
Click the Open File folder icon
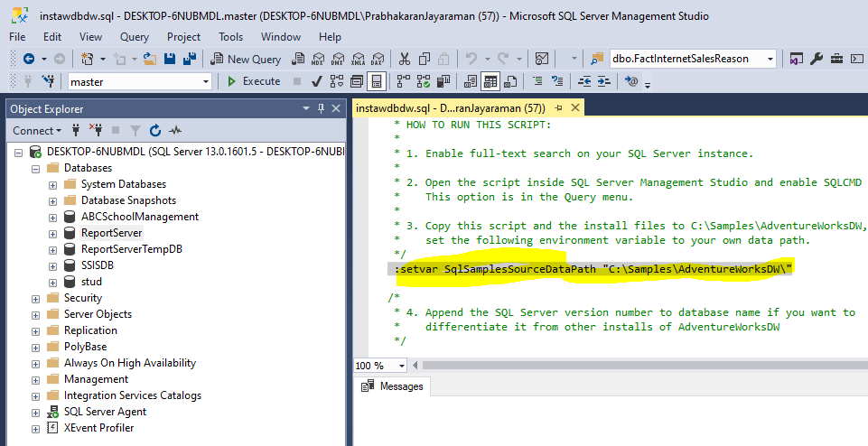149,59
